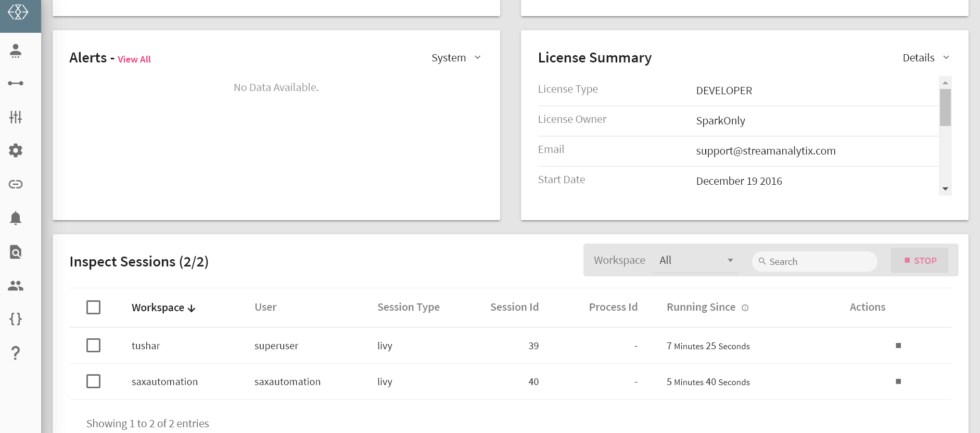The image size is (980, 433).
Task: Expand the System alerts dropdown
Action: [456, 58]
